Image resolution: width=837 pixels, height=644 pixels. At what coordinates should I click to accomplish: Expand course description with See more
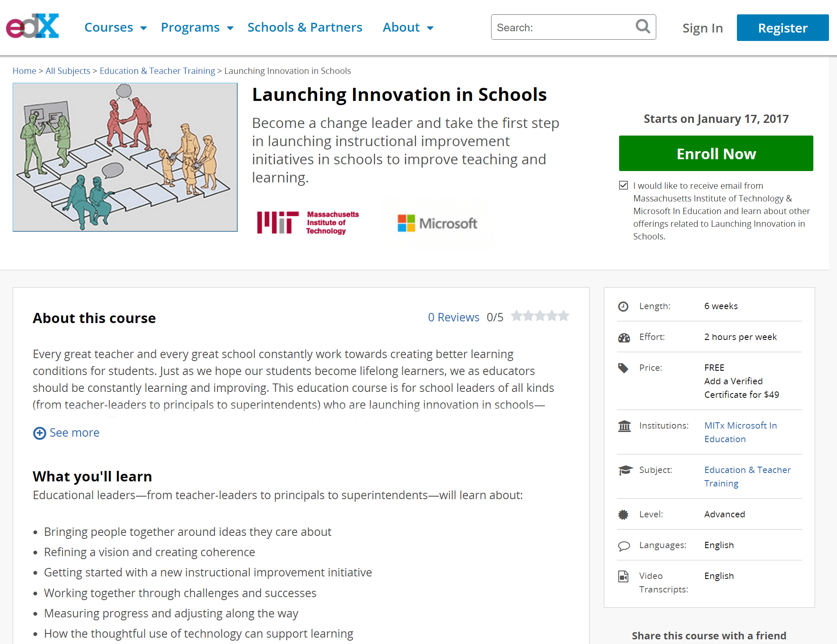[66, 433]
